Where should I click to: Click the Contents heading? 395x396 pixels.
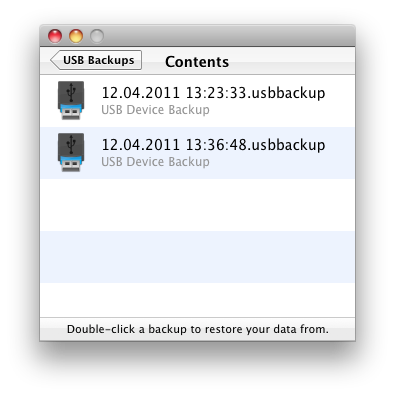[197, 62]
